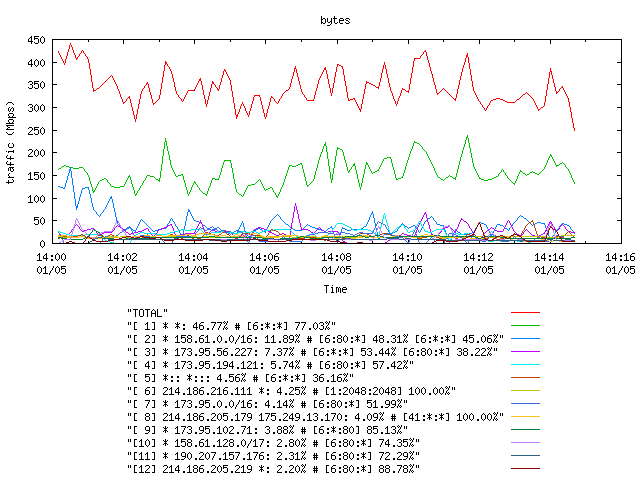Click legend entry [ 9] 173.95.102.71

tap(267, 430)
